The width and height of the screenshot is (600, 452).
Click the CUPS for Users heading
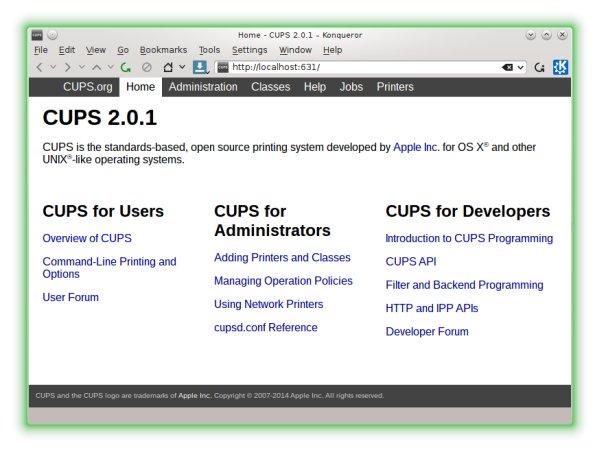pos(103,211)
